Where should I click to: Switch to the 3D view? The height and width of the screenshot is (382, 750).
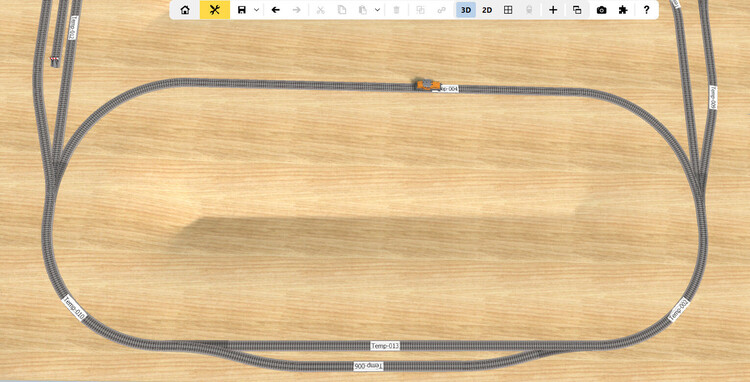(x=466, y=10)
